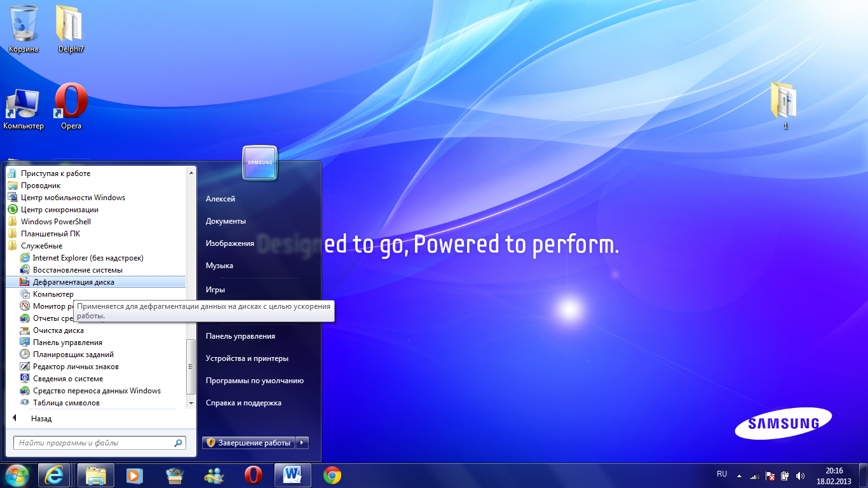
Task: Open Сведения о системе
Action: 95,379
